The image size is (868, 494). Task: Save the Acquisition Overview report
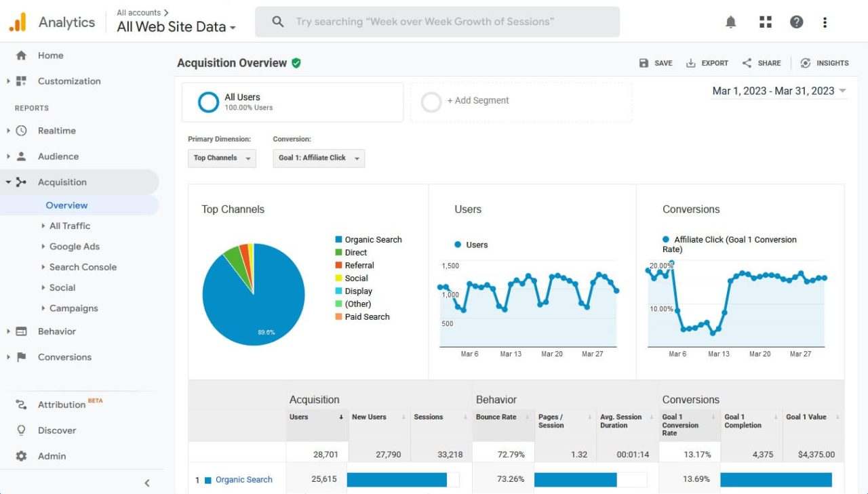coord(655,62)
